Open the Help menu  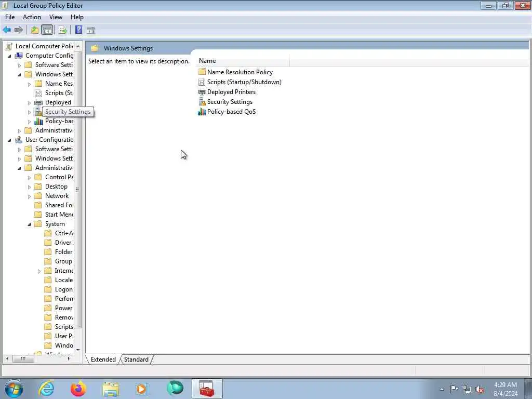77,17
